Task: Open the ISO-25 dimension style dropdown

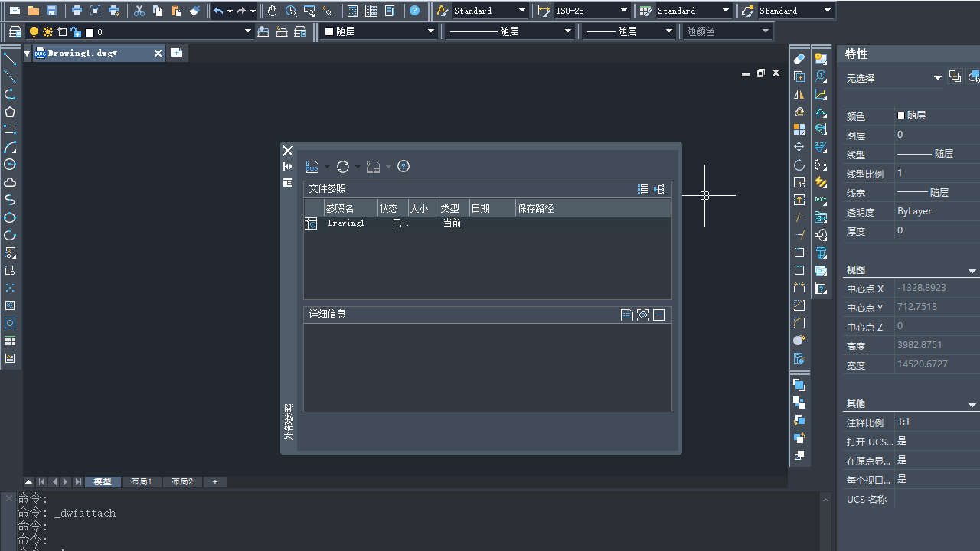Action: point(624,11)
